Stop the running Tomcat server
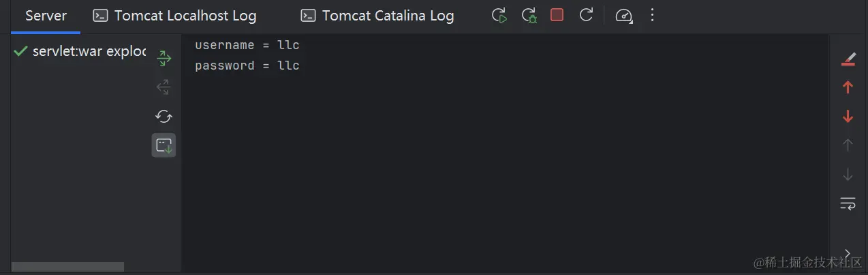Viewport: 868px width, 275px height. coord(557,15)
